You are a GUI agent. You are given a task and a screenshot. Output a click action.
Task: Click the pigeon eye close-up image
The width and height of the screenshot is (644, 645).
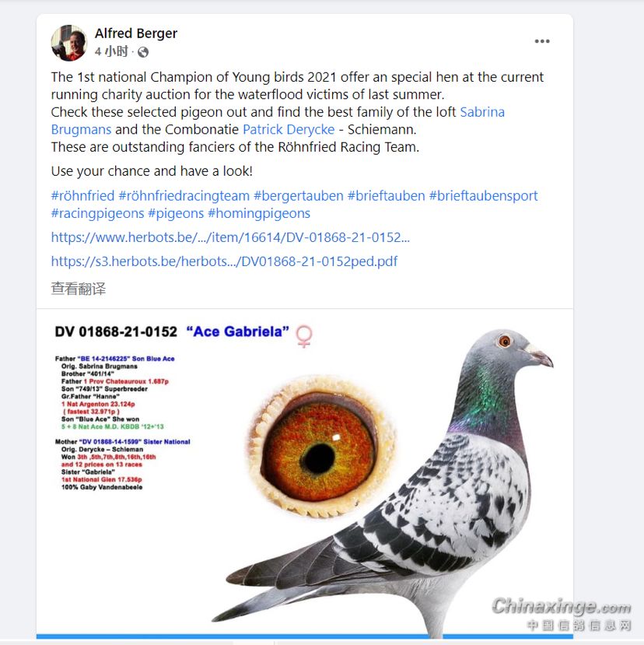point(321,447)
